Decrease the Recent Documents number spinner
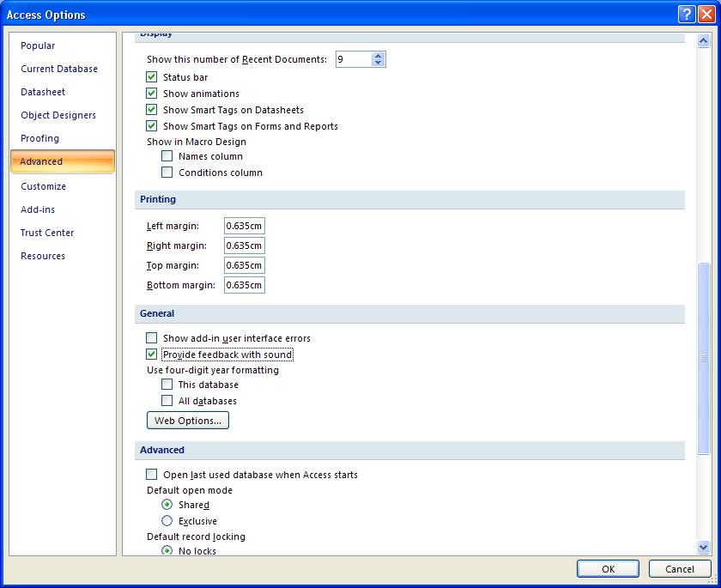 (378, 63)
